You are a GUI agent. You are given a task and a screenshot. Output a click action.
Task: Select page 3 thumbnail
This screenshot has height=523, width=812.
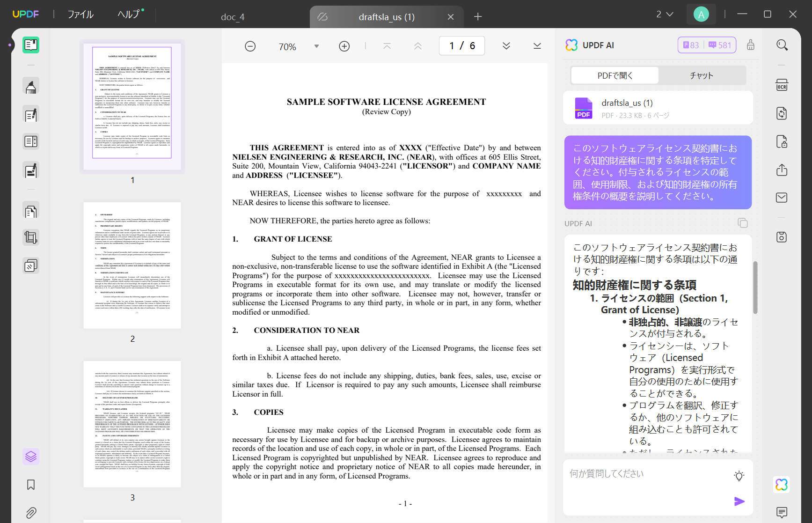pos(132,424)
